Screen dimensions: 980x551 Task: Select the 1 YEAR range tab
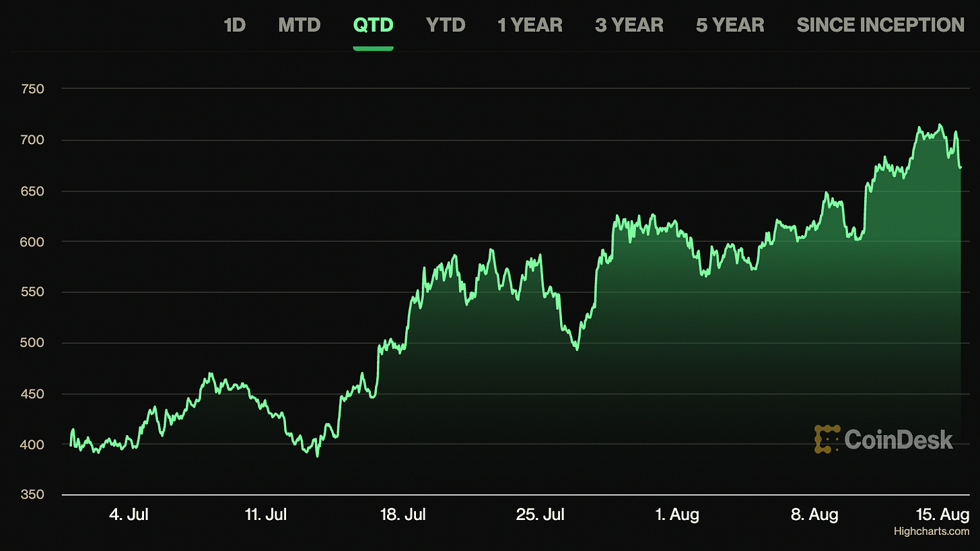click(530, 26)
